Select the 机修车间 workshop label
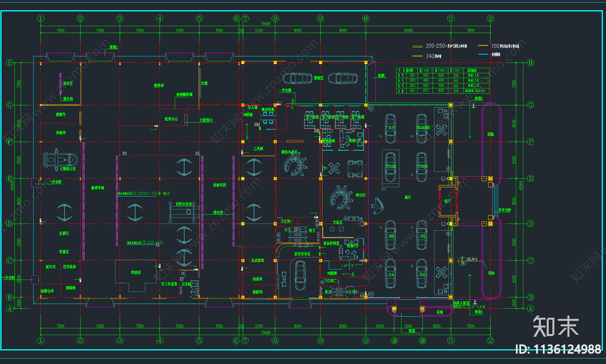This screenshot has height=364, width=606. point(219,185)
